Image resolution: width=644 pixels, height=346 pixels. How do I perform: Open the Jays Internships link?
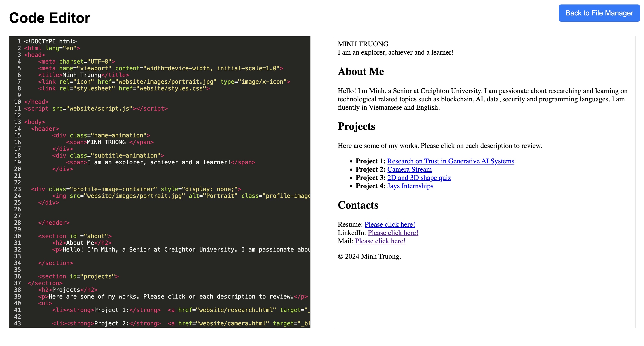click(x=410, y=186)
